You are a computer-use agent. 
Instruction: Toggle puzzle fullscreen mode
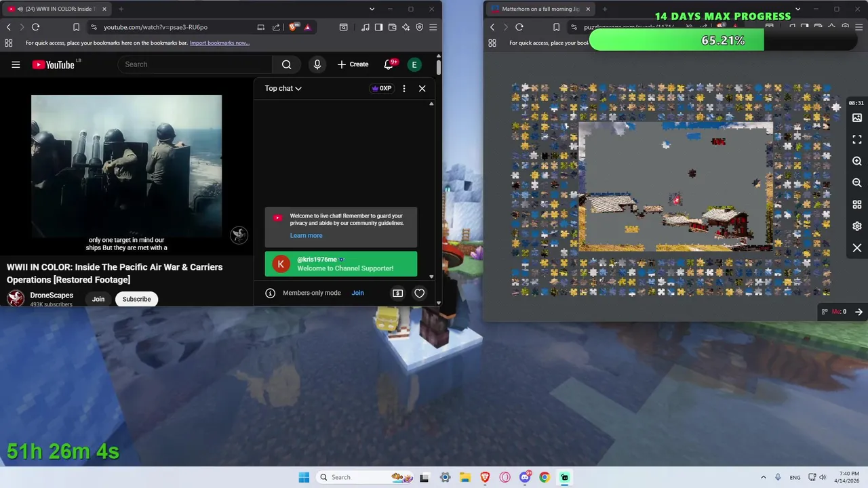pos(856,140)
